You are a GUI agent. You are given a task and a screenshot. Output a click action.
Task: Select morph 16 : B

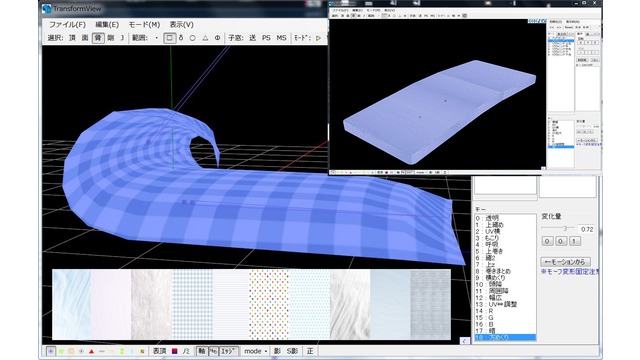pos(505,324)
